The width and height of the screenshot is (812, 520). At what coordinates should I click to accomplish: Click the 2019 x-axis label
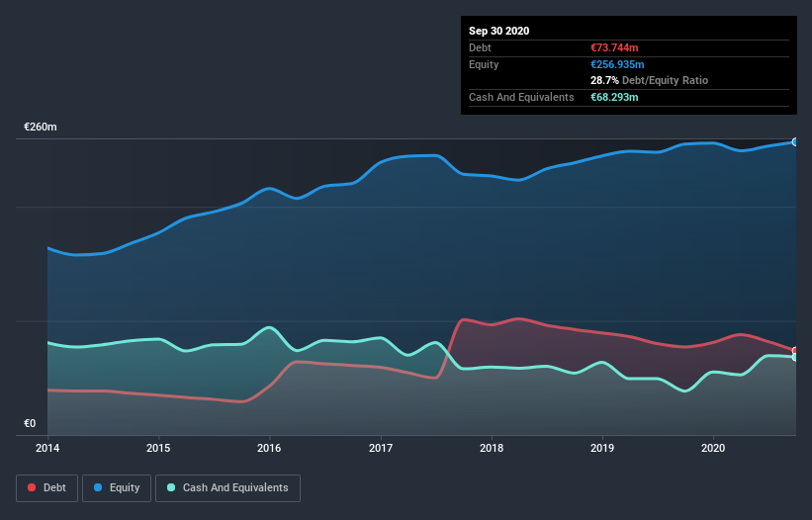click(602, 448)
